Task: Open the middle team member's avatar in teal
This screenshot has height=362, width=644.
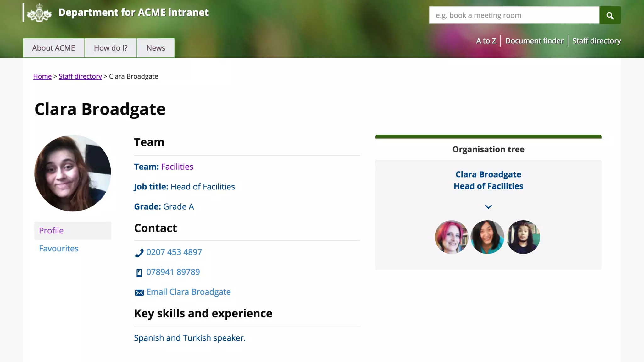Action: 487,237
